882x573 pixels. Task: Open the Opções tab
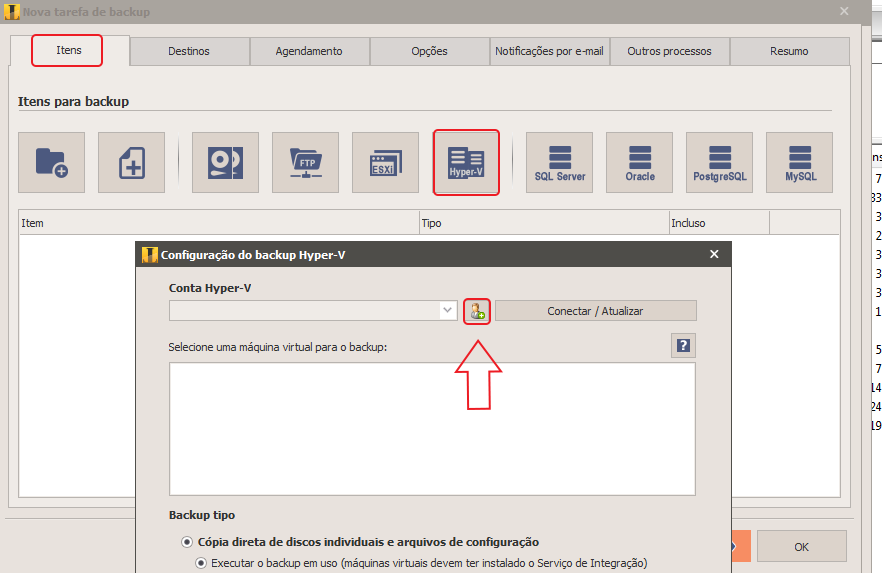coord(429,51)
